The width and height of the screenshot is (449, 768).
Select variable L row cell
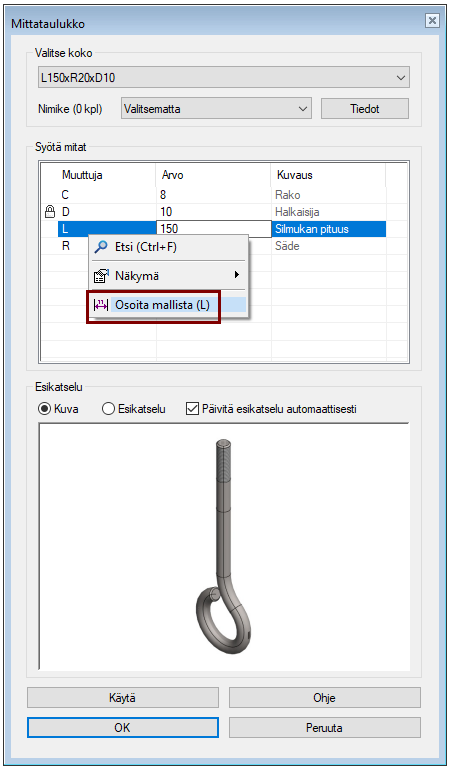pos(107,229)
